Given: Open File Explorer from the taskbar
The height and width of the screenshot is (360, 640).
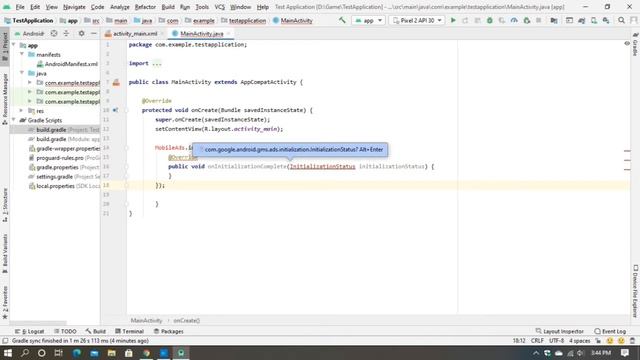Looking at the screenshot, I should click(x=111, y=353).
